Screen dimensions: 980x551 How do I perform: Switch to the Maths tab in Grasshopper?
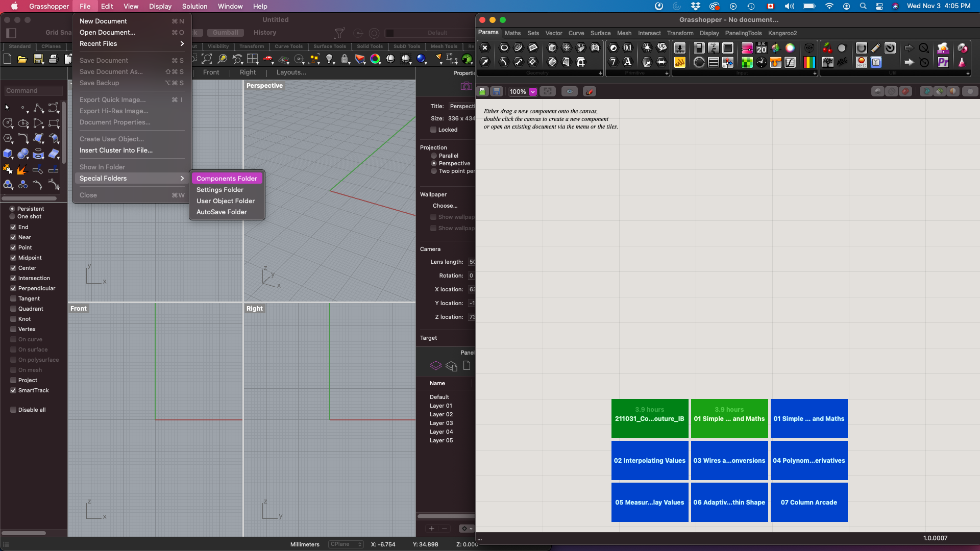tap(512, 33)
